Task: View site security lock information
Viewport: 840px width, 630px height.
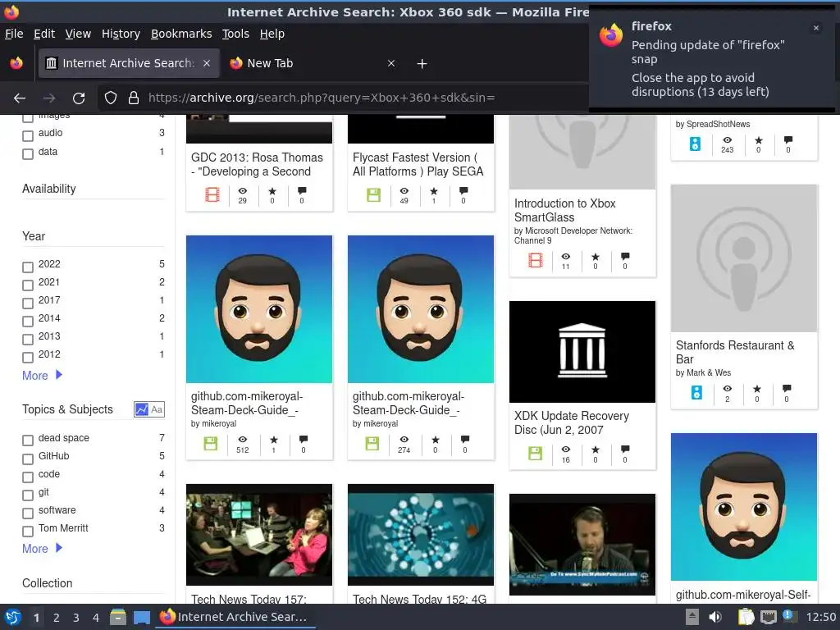Action: [134, 98]
